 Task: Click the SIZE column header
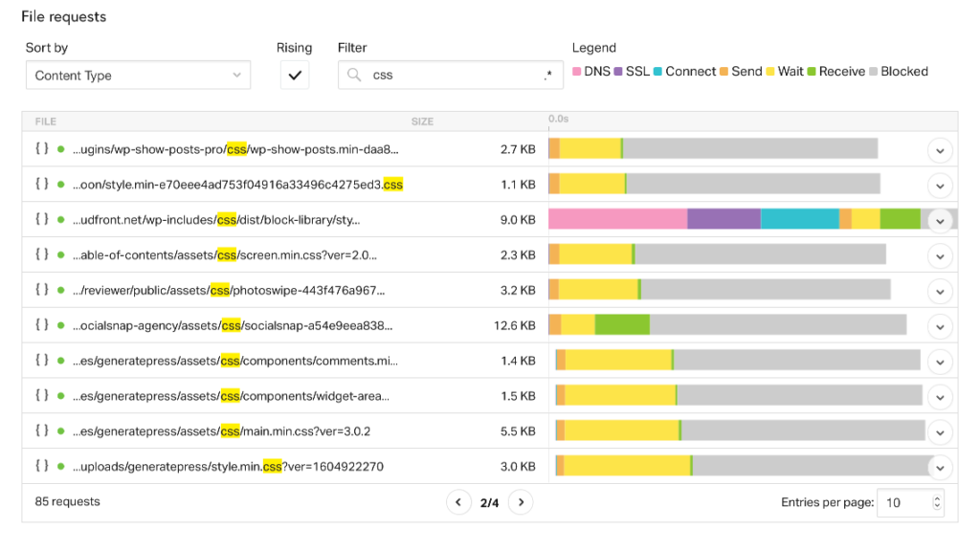coord(422,121)
